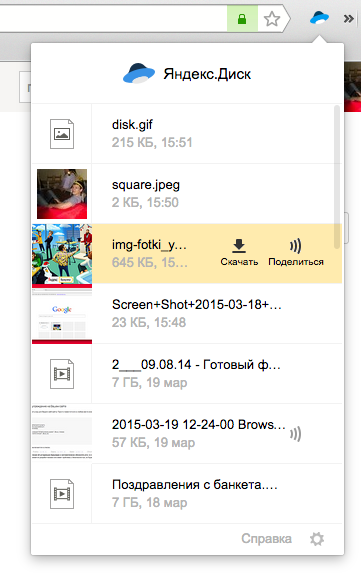Click the 57 КБ, 19 мар details text

point(153,443)
